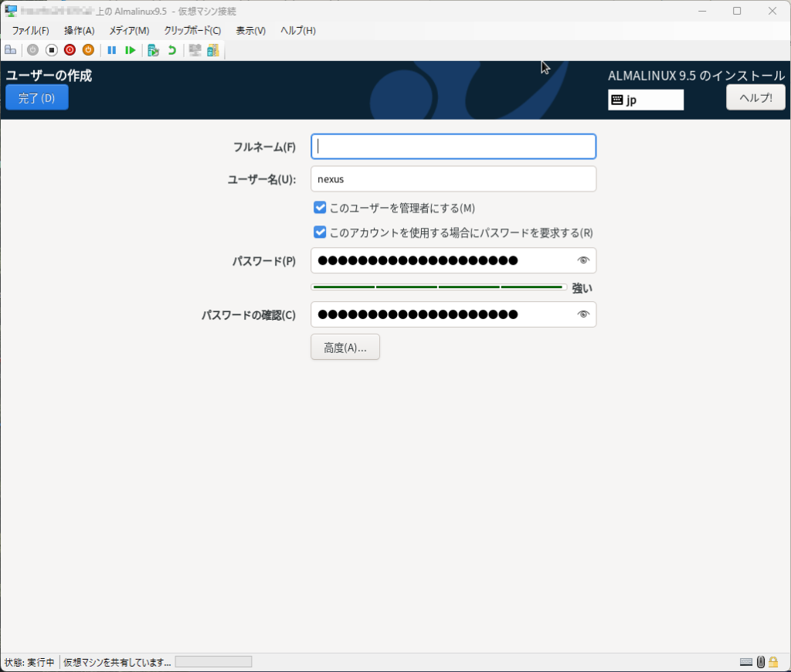Open advanced settings with 高度(A)... button
Screen dimensions: 791x672
(345, 348)
